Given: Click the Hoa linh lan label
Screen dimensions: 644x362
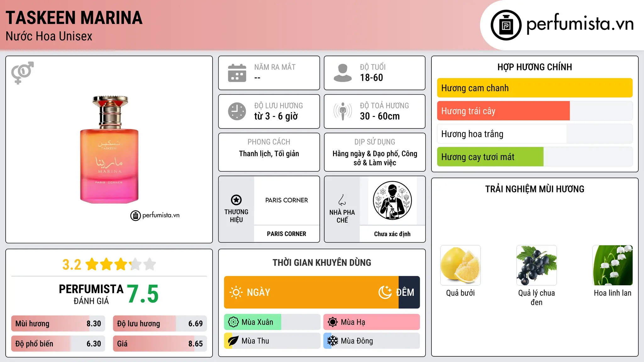Looking at the screenshot, I should 613,293.
